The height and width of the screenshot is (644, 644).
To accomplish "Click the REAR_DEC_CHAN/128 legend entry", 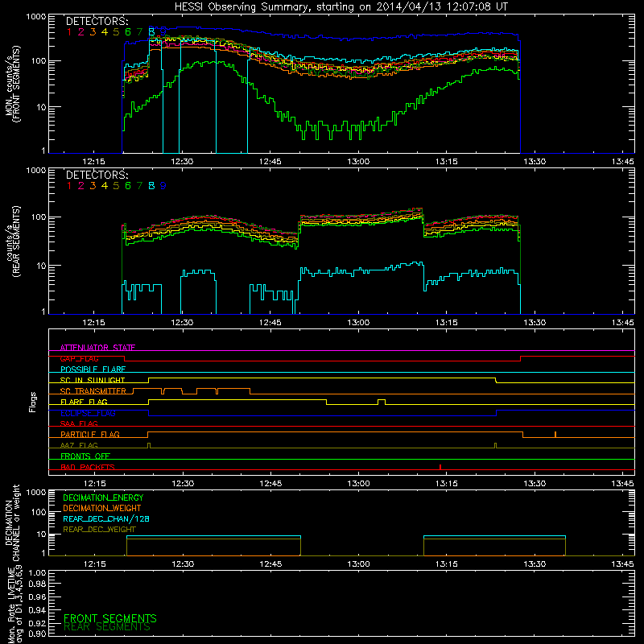I will [106, 518].
